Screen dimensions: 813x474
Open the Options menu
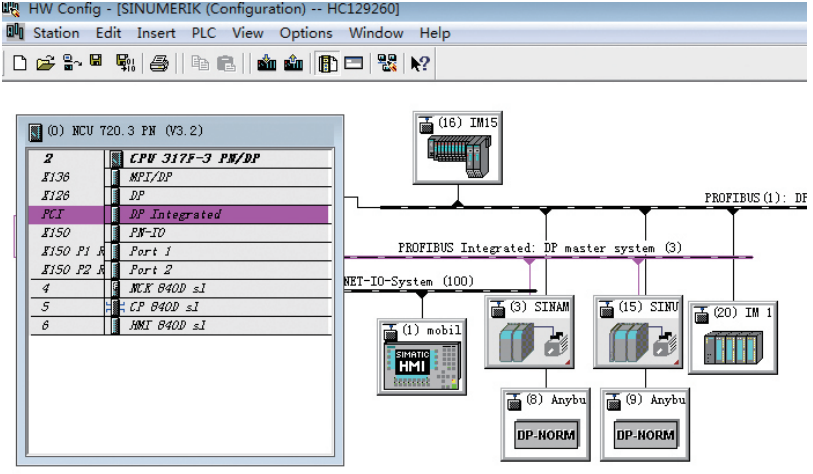(x=305, y=32)
